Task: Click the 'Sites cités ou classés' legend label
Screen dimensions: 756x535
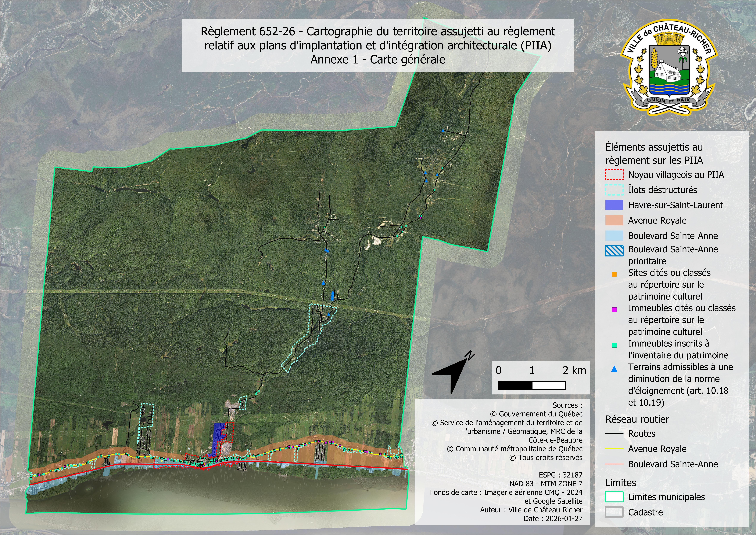Action: coord(669,285)
